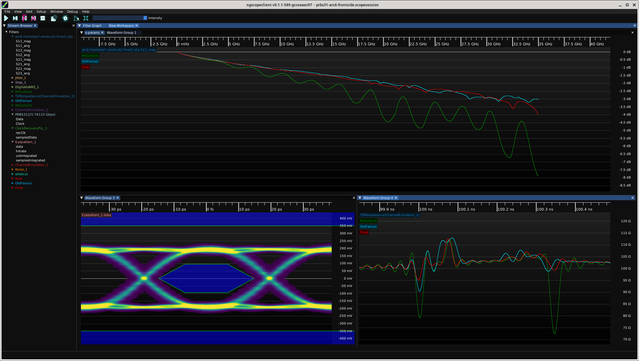Arm a single trigger using step-forward icon
This screenshot has width=639, height=361.
pyautogui.click(x=15, y=18)
